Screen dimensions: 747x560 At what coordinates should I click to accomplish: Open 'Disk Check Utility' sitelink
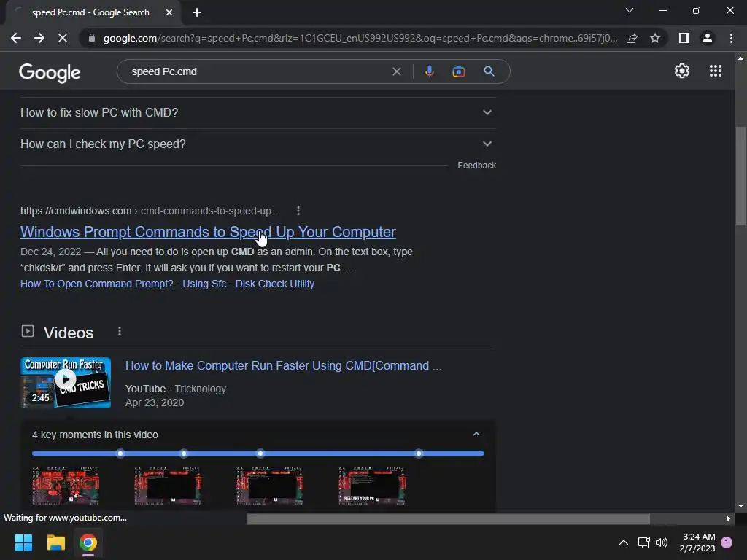coord(275,284)
